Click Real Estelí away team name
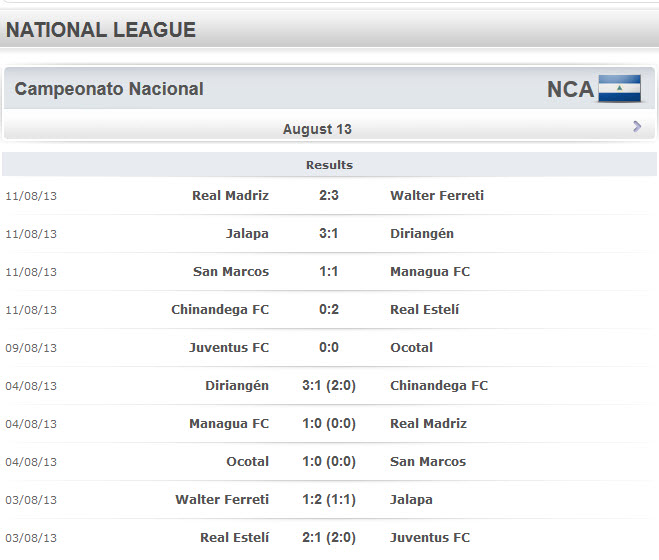The height and width of the screenshot is (560, 659). coord(424,310)
